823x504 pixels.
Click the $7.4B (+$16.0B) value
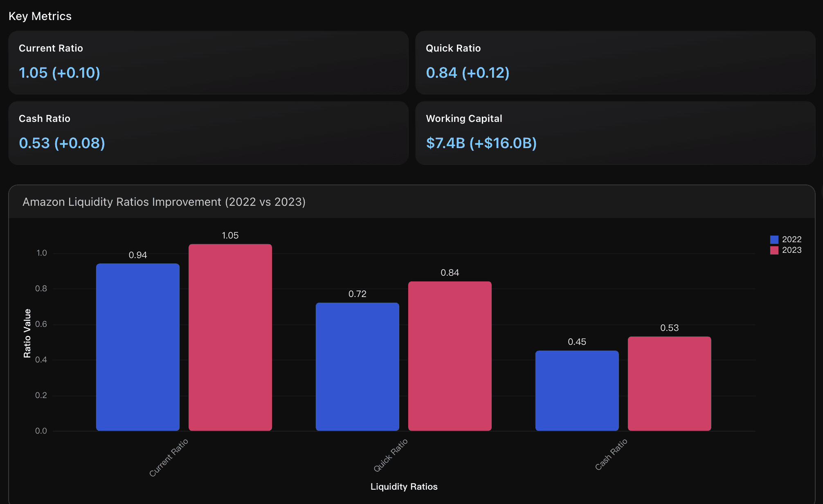[x=481, y=143]
